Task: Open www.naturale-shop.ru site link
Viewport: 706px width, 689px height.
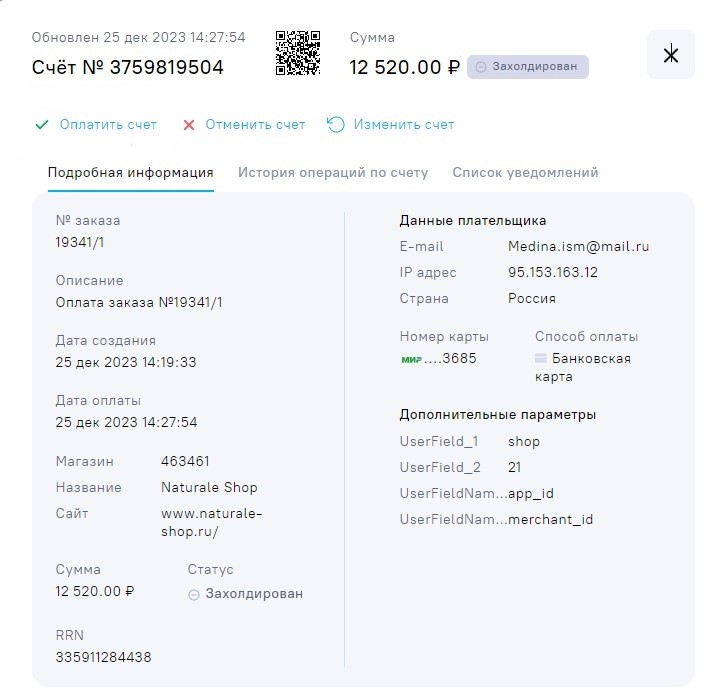Action: [211, 522]
